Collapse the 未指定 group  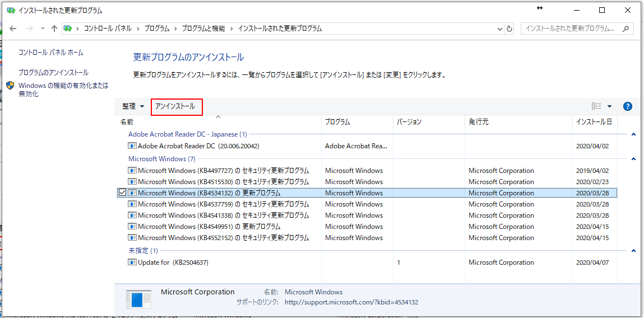(633, 251)
